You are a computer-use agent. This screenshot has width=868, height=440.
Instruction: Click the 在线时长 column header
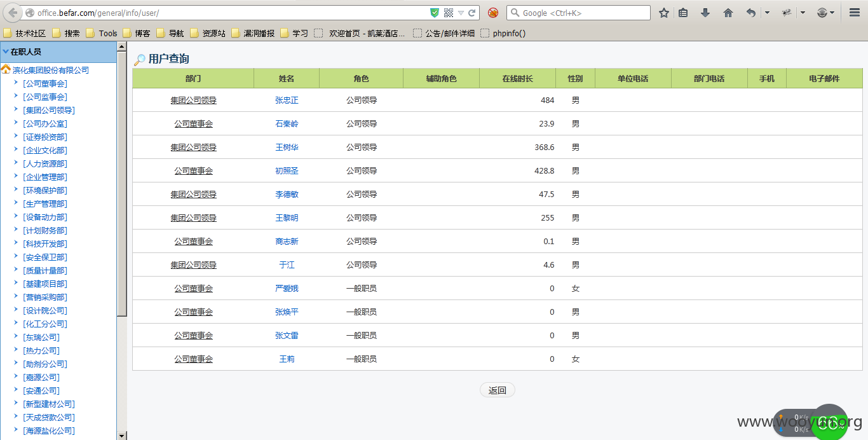point(517,78)
